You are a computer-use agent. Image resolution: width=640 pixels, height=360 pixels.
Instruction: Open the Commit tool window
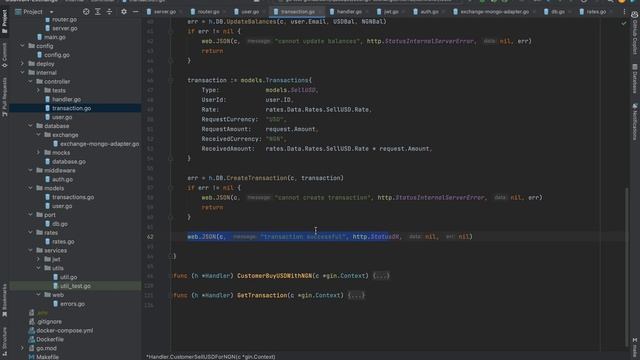pos(4,55)
